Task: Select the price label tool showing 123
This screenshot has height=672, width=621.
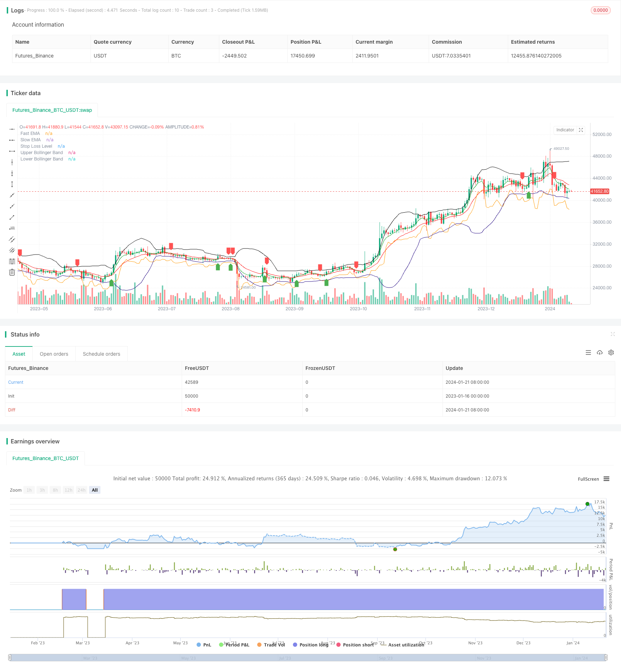Action: (12, 228)
